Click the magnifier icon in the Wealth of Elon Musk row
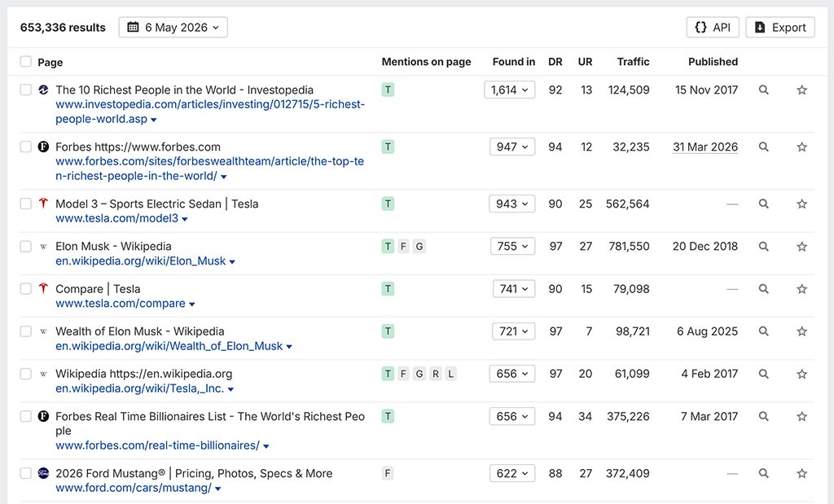834x504 pixels. 763,331
